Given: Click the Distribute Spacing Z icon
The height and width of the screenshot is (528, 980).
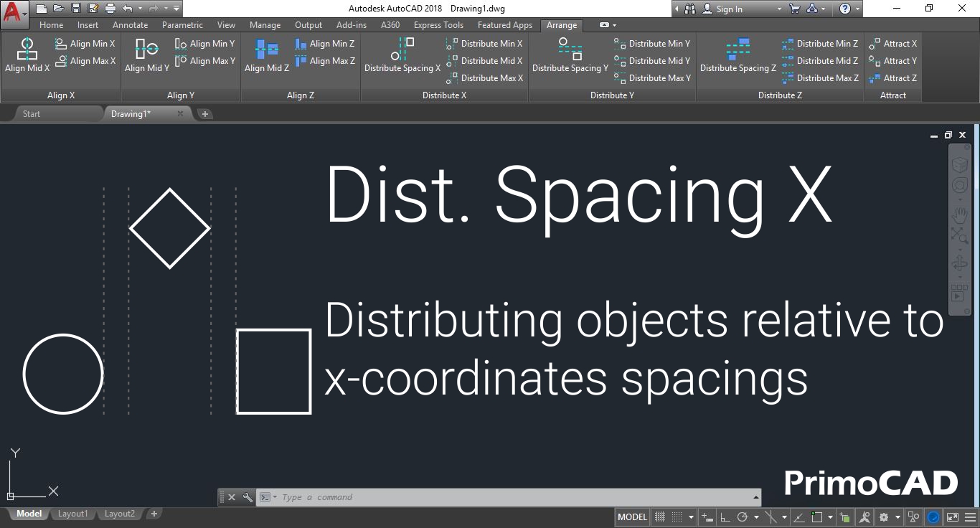Looking at the screenshot, I should click(738, 56).
